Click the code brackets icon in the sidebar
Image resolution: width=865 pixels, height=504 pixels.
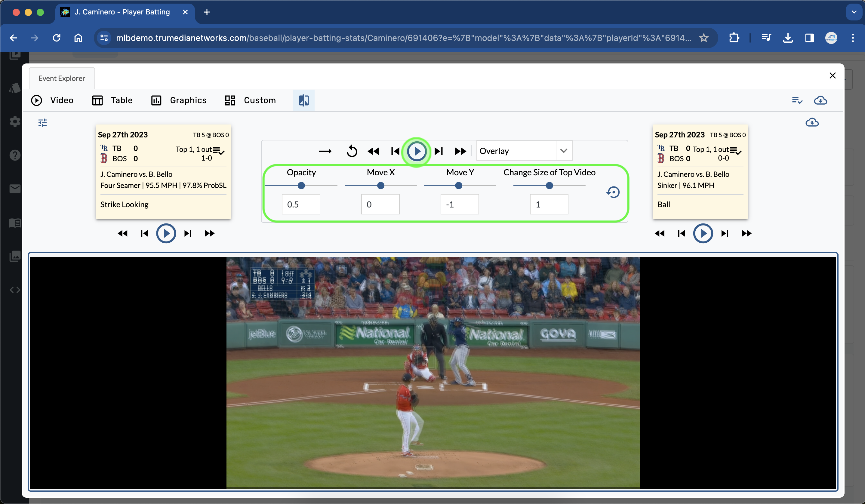pos(15,290)
